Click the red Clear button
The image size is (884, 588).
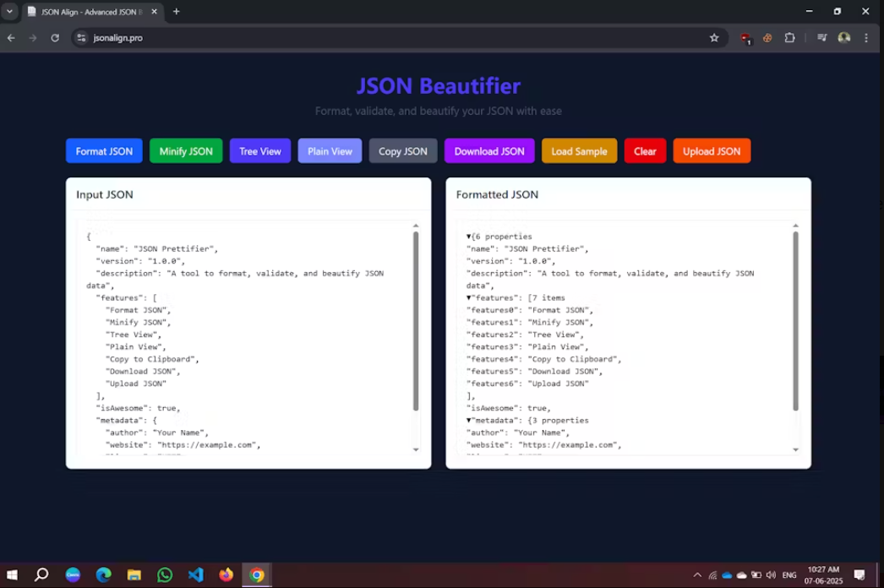point(645,151)
